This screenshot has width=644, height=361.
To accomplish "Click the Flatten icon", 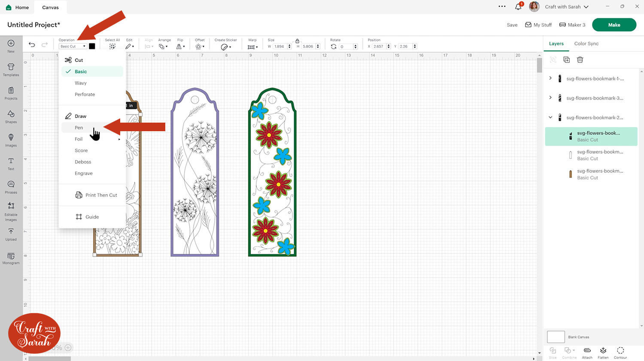I will [603, 352].
